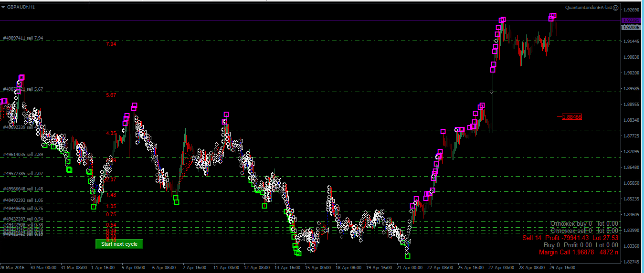The height and width of the screenshot is (273, 644).
Task: Click the red 1.05 lot label
Action: [x=111, y=206]
